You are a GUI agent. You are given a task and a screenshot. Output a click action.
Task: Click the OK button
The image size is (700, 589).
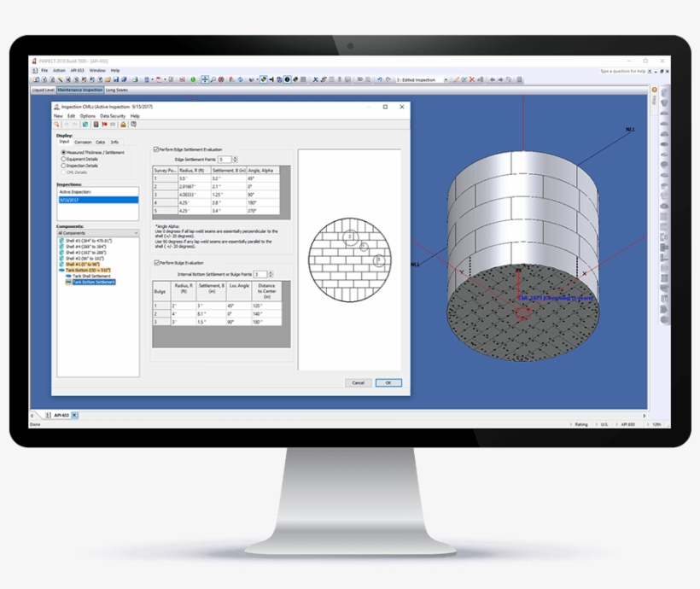(x=388, y=382)
